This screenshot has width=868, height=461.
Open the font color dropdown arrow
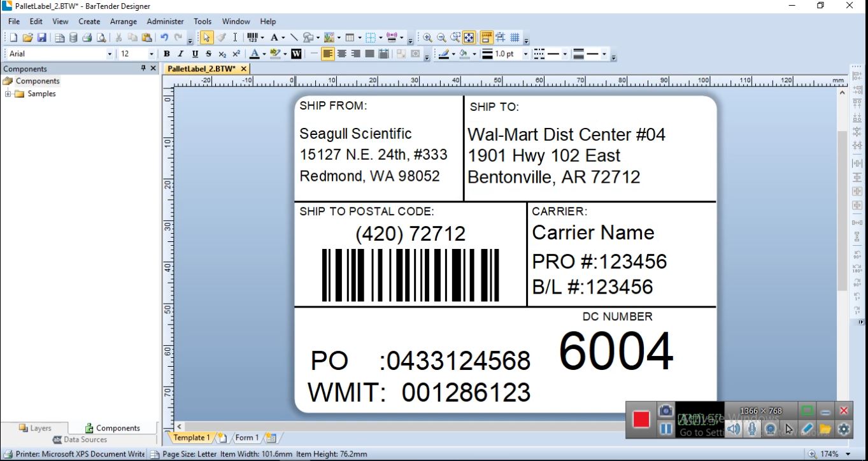coord(264,54)
